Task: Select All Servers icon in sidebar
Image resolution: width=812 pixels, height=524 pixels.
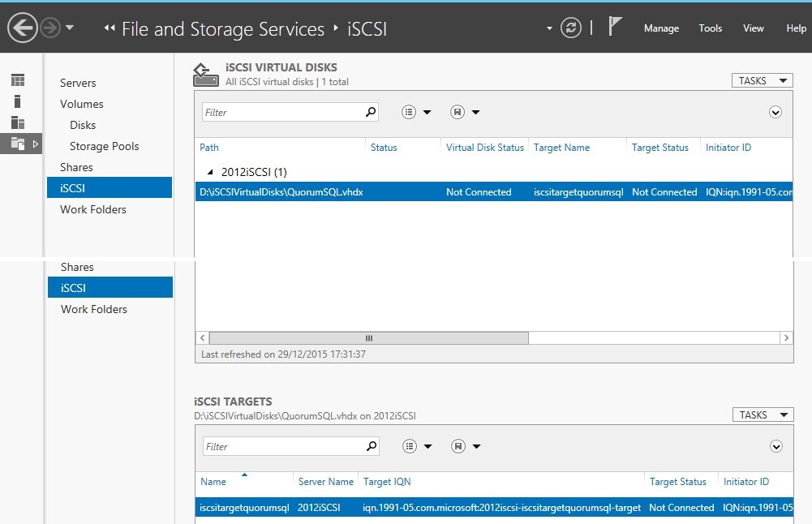Action: point(18,122)
